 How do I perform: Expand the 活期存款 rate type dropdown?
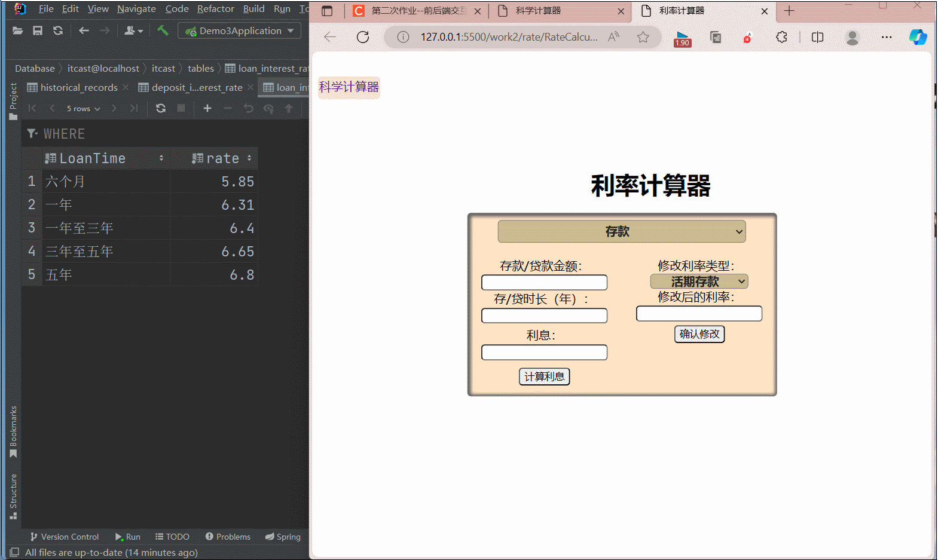coord(699,281)
